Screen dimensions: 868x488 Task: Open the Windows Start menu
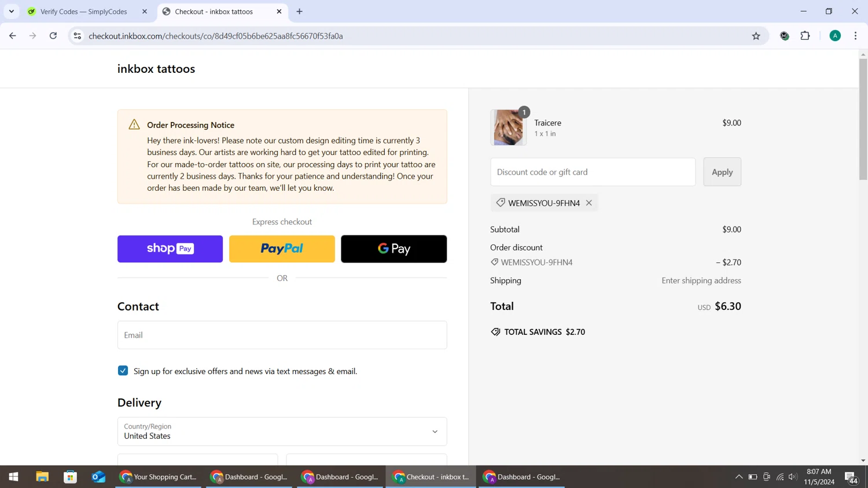click(13, 477)
